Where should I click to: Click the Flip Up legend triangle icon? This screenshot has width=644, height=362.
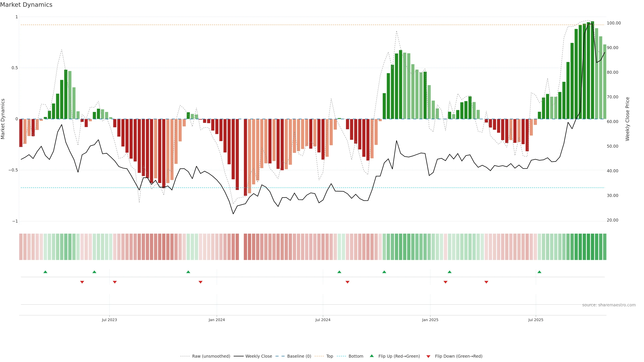click(372, 356)
